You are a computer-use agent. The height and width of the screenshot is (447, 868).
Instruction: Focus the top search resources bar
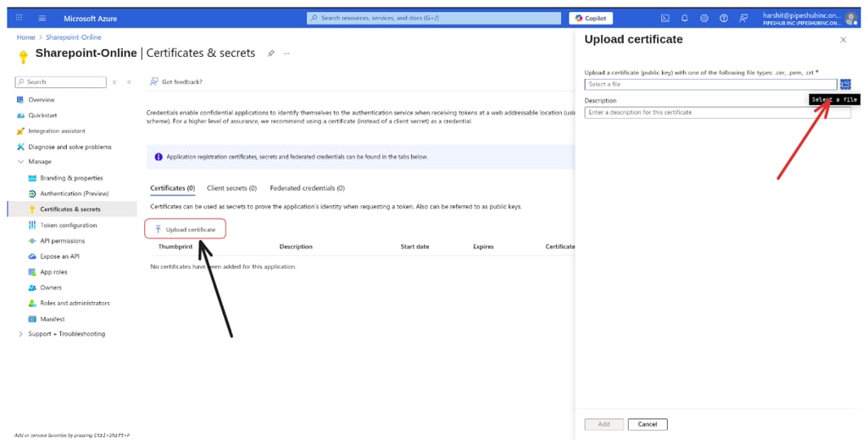point(434,19)
